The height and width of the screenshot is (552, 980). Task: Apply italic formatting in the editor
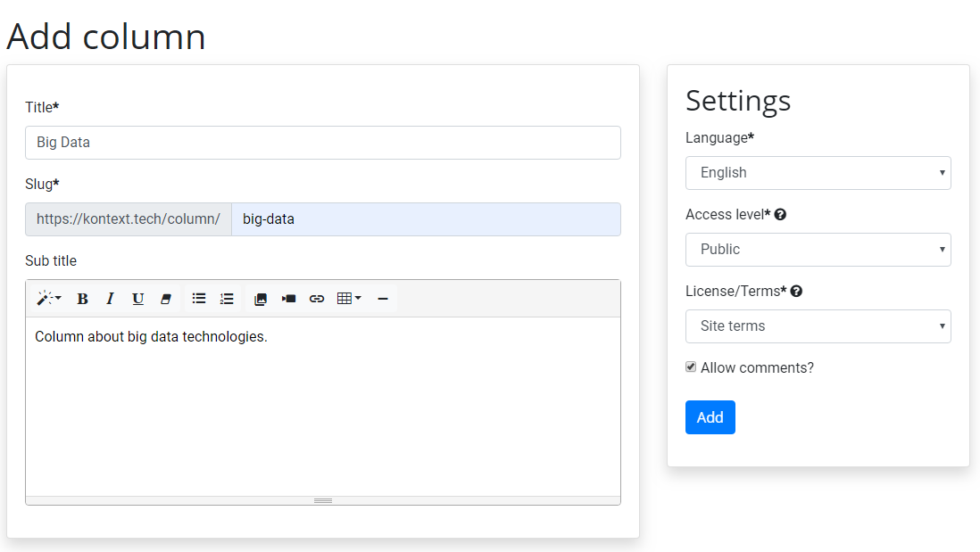(110, 299)
